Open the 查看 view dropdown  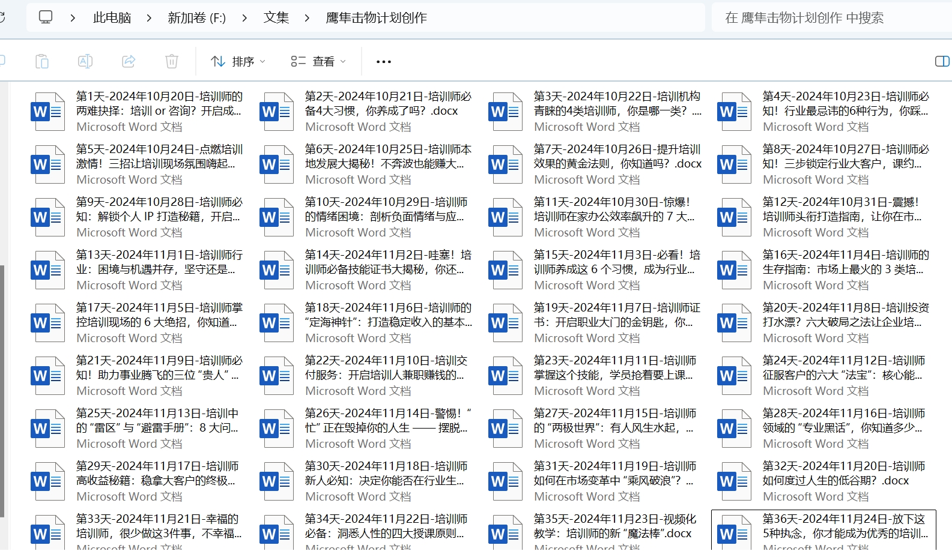pyautogui.click(x=318, y=61)
